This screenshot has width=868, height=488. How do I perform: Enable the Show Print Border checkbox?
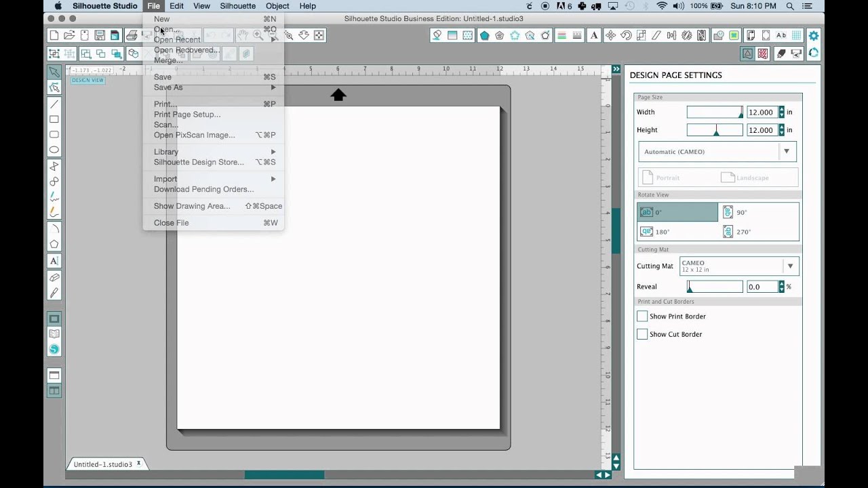tap(642, 317)
